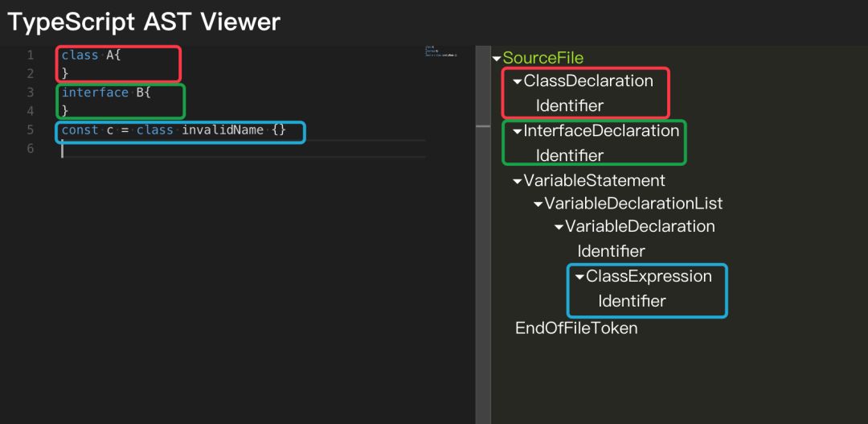Collapse the ClassExpression node arrow

click(x=579, y=277)
